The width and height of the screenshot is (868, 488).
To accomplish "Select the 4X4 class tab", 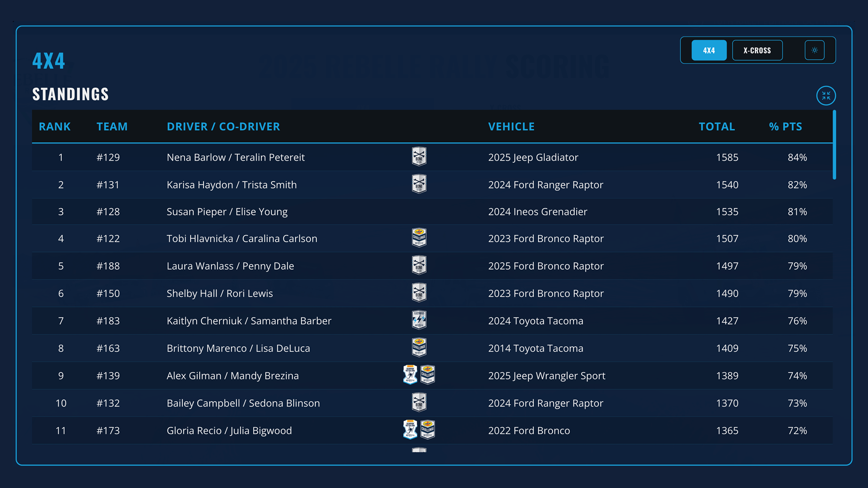I will point(709,51).
